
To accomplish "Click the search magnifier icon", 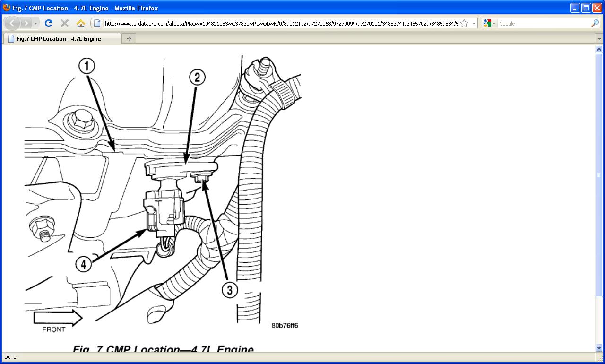I will [x=595, y=23].
